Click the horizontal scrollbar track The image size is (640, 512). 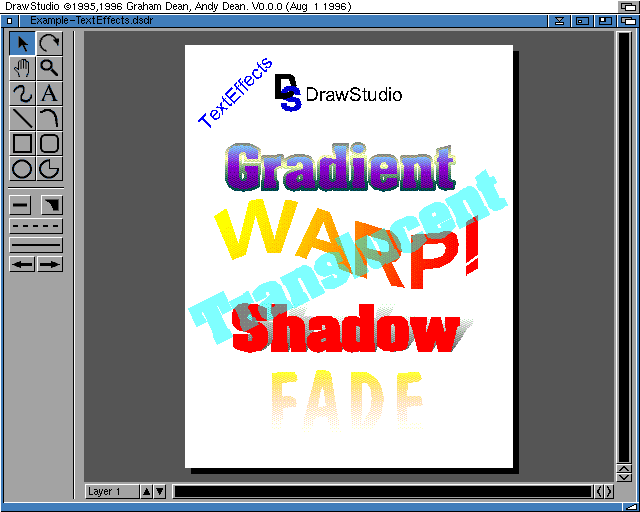(x=383, y=492)
